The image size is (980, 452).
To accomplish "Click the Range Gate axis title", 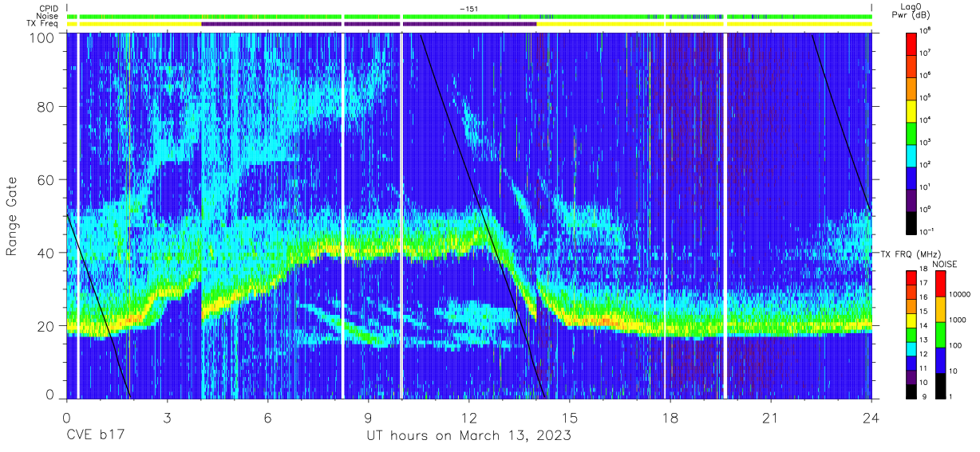I will tap(12, 217).
